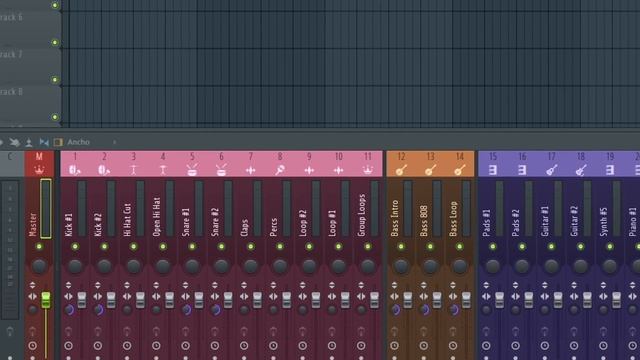Click the Bass Intro volume fader handle
This screenshot has height=360, width=640.
[408, 300]
